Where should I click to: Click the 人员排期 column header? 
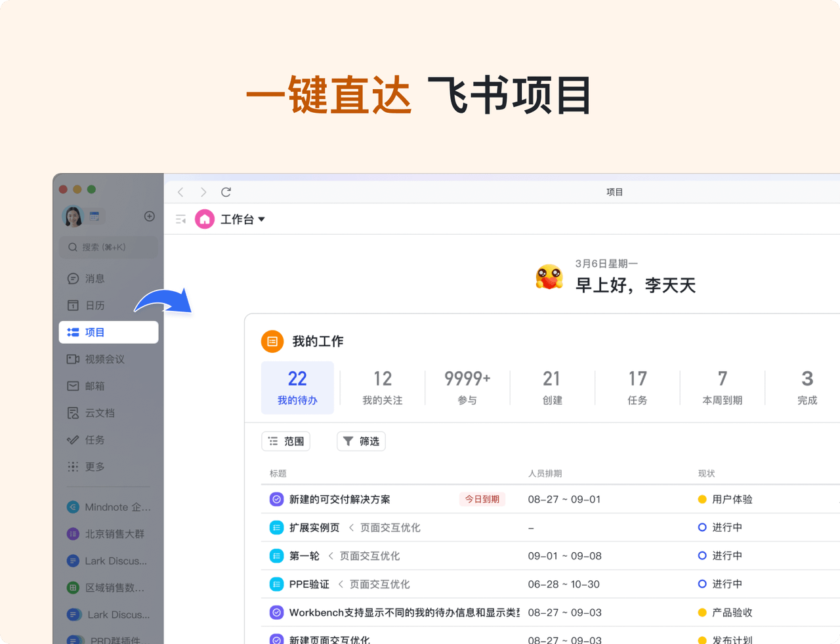(x=545, y=473)
